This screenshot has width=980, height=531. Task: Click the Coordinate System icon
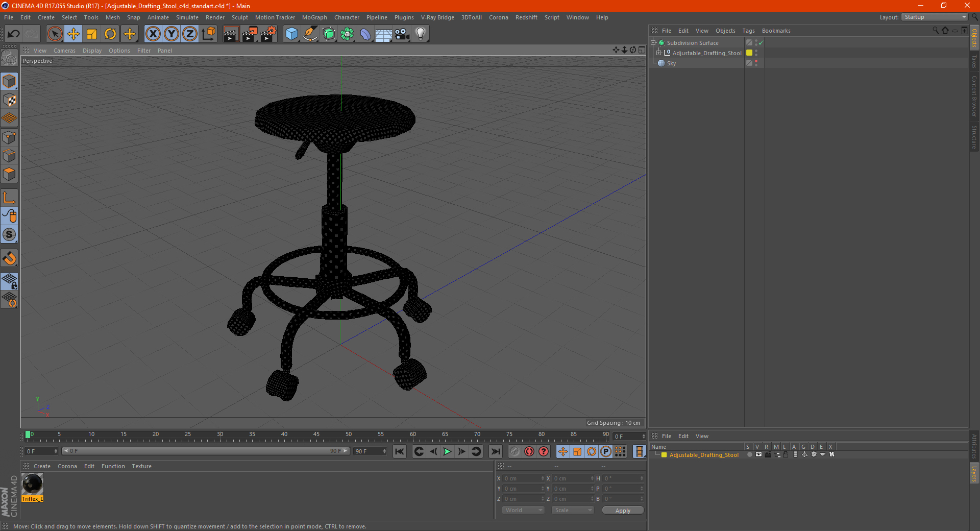tap(208, 34)
